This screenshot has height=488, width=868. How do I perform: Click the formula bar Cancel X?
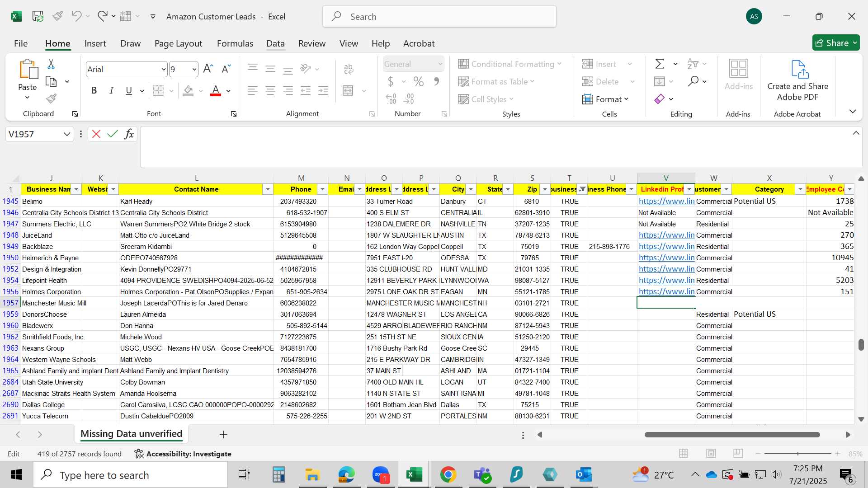pos(96,134)
